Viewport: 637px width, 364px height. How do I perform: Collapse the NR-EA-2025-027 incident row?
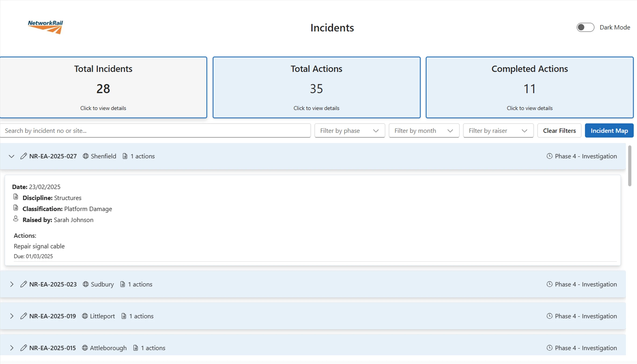11,156
